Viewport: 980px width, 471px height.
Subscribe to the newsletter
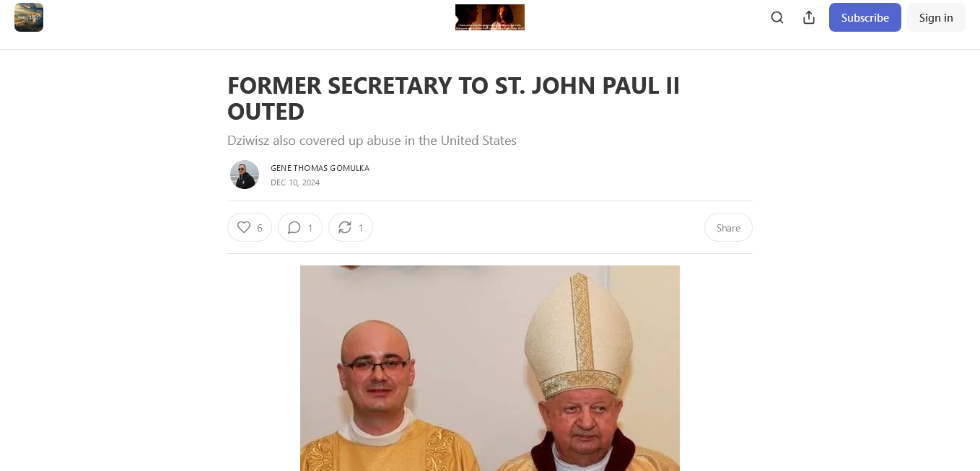click(x=865, y=17)
